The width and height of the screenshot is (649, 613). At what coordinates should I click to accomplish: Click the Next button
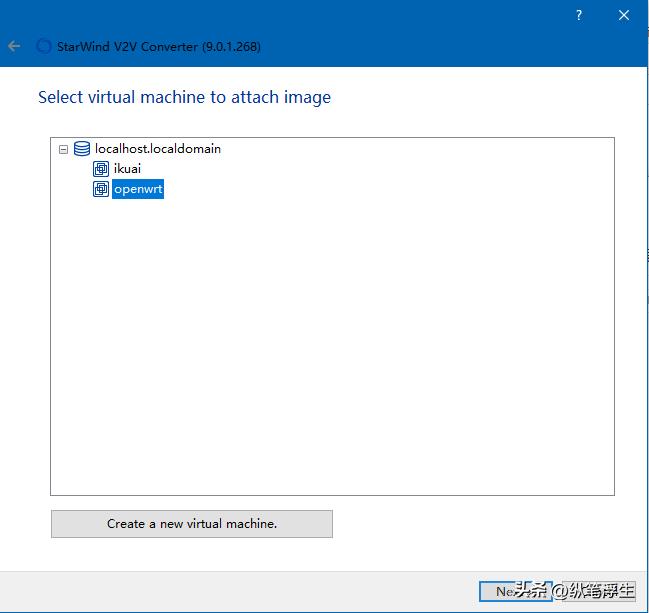(x=515, y=591)
